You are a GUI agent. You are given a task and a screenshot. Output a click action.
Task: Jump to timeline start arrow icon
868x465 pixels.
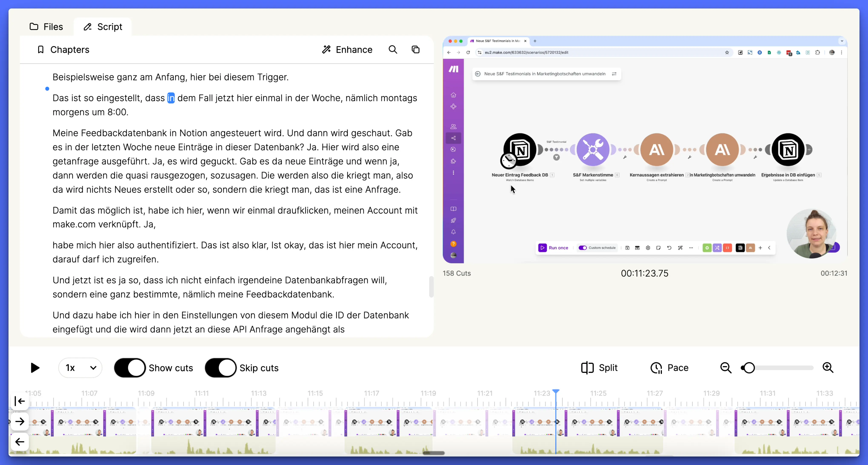[20, 401]
